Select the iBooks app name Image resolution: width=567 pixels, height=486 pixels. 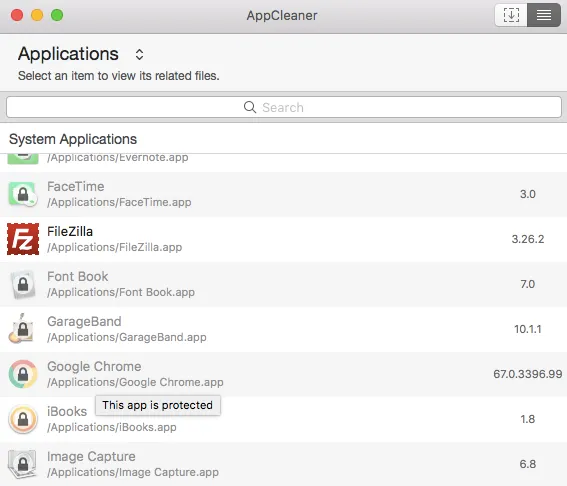pos(67,412)
